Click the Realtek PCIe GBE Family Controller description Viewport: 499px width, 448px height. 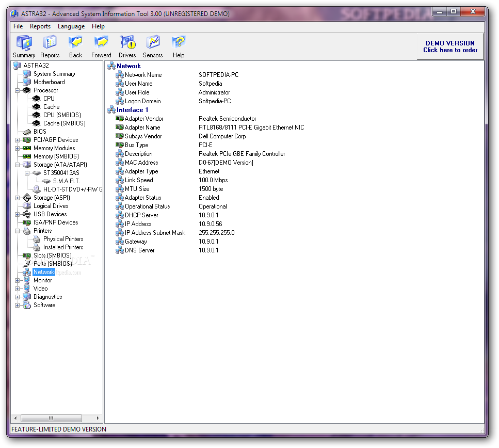tap(242, 154)
